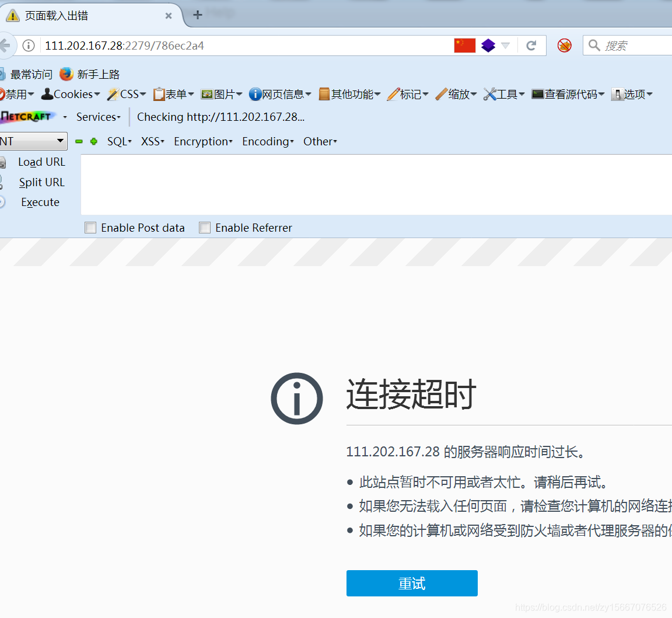Click the green plus icon in HackBar
672x618 pixels.
pyautogui.click(x=93, y=141)
